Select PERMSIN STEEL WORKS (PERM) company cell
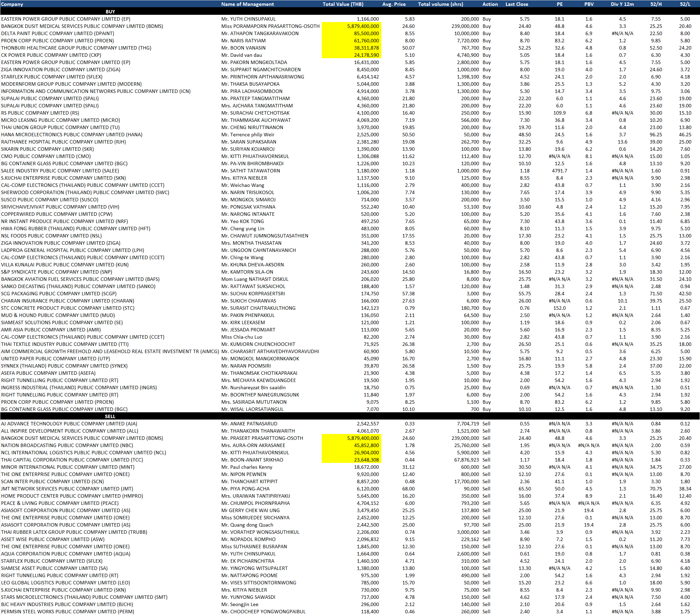 pos(67,612)
